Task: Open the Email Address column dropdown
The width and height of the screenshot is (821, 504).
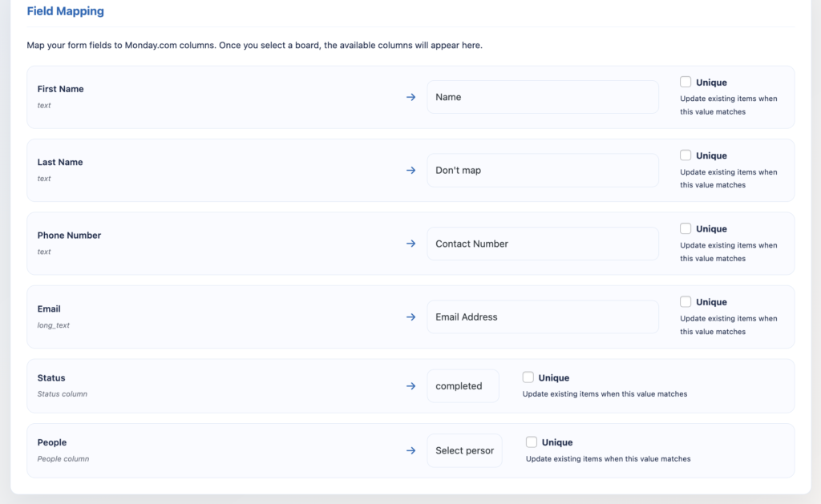Action: [x=542, y=317]
